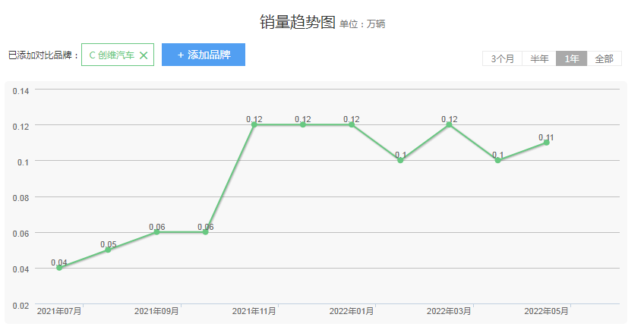Click the 0.05 data point on the line
The height and width of the screenshot is (330, 644).
(108, 250)
